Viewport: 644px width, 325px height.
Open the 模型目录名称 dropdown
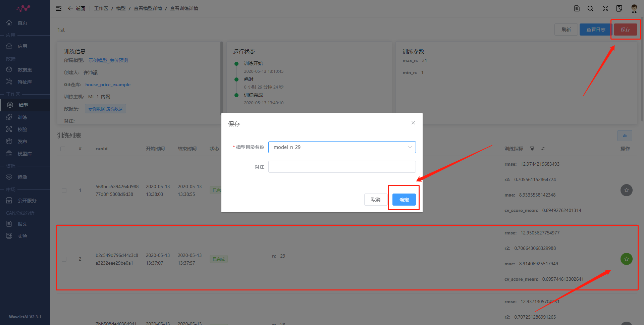342,147
